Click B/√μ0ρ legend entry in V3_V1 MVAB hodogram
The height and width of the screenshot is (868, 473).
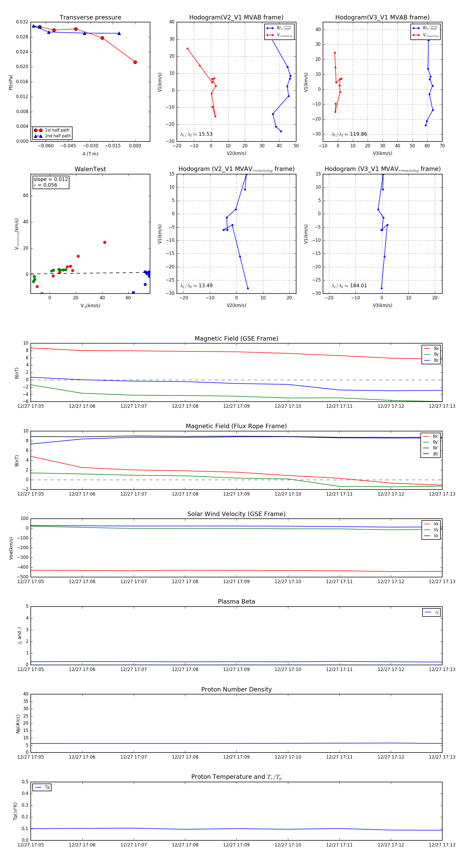[x=425, y=28]
